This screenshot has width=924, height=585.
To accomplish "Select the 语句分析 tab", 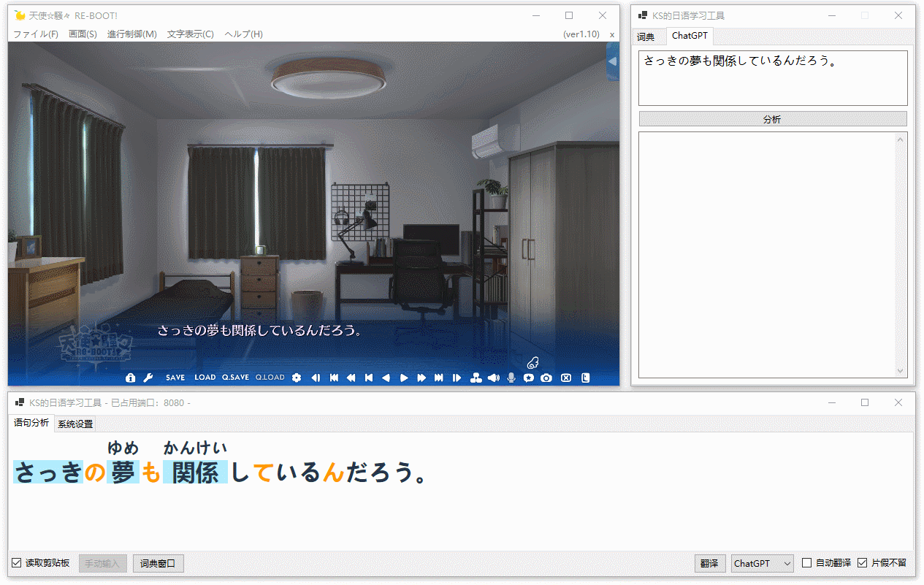I will 31,423.
